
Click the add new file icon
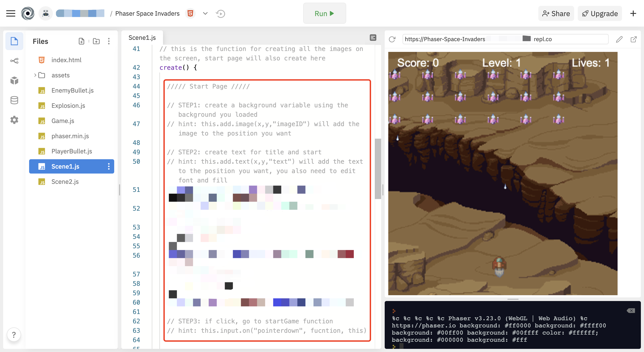pyautogui.click(x=82, y=41)
